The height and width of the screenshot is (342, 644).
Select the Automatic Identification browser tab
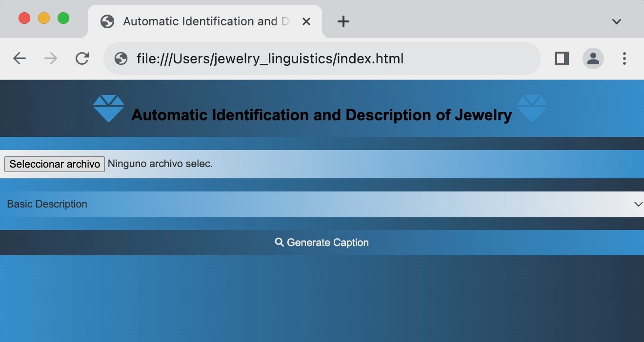205,21
